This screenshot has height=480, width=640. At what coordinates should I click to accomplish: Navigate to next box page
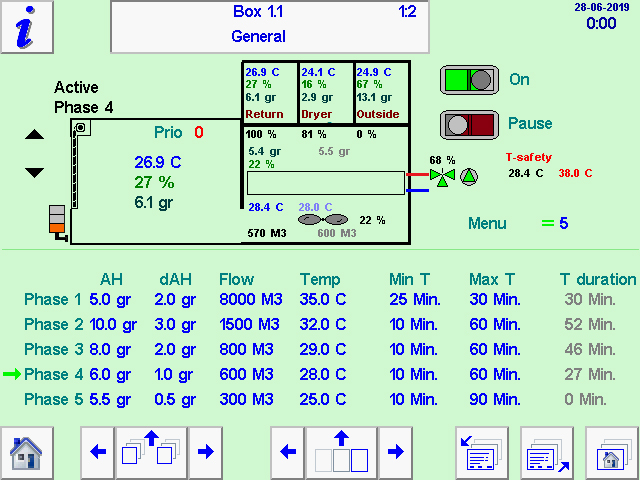[x=205, y=452]
